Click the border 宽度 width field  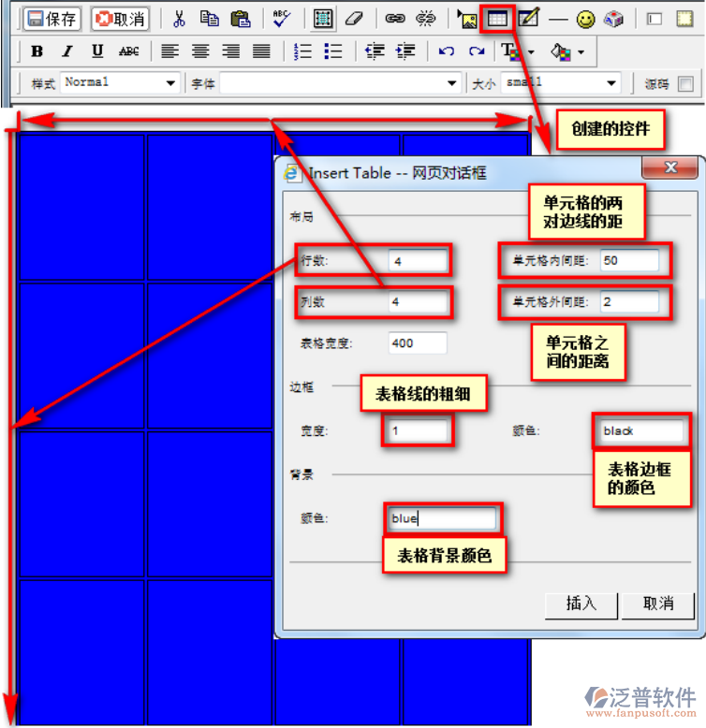click(x=418, y=430)
